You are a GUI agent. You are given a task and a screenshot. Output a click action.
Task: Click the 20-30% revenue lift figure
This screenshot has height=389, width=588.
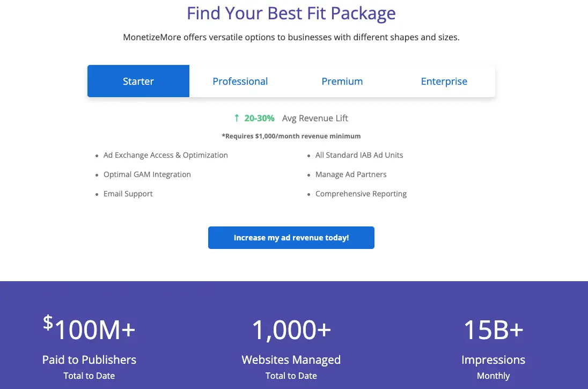coord(259,118)
